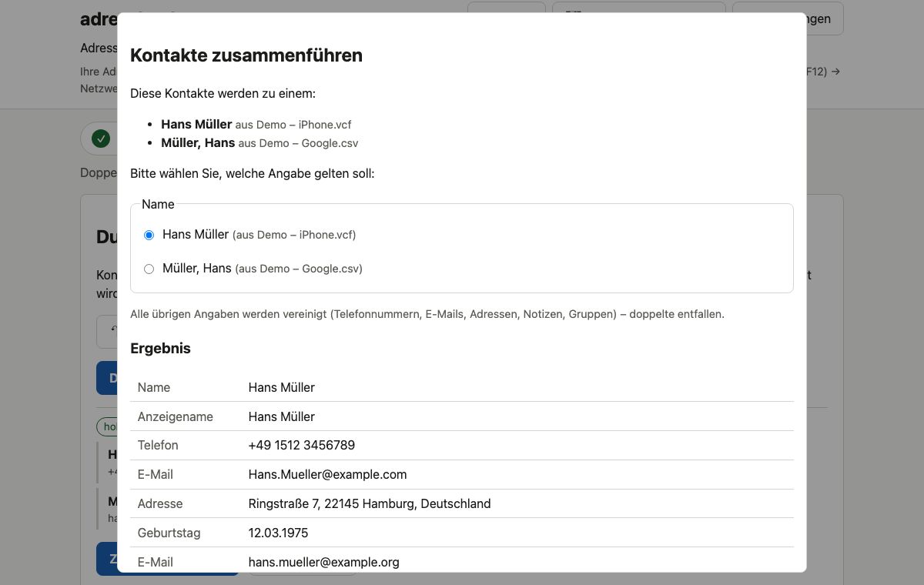924x585 pixels.
Task: Click the line Diese Kontakte werden zu einem
Action: coord(223,94)
